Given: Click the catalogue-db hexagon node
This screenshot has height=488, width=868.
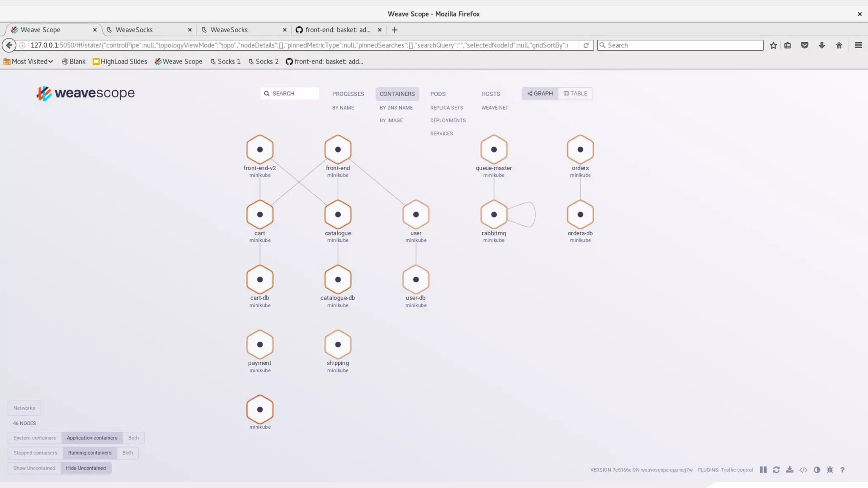Looking at the screenshot, I should pos(338,280).
